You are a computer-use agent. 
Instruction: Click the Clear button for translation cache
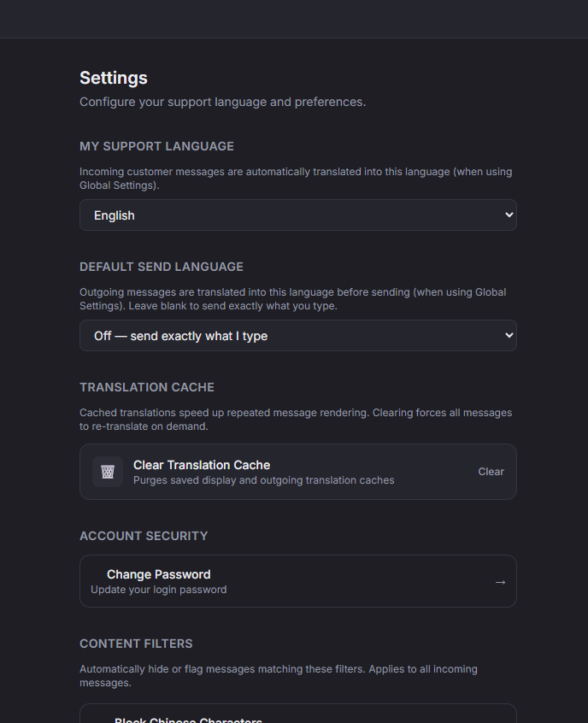[x=491, y=471]
